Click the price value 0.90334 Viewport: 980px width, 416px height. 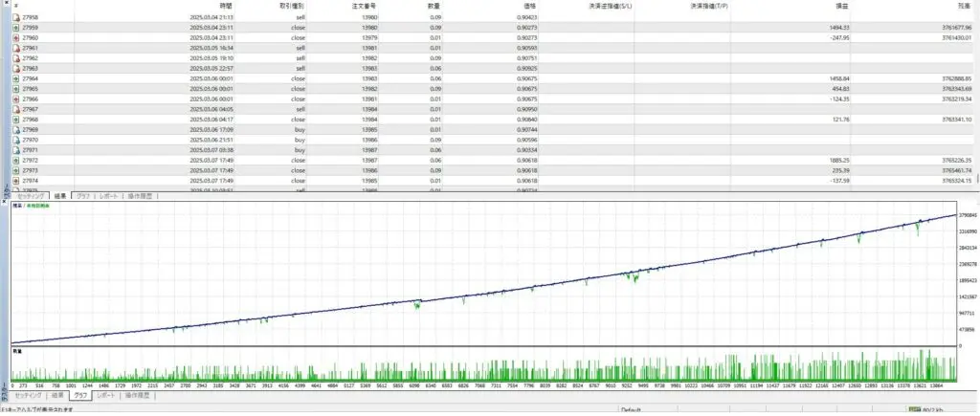527,150
